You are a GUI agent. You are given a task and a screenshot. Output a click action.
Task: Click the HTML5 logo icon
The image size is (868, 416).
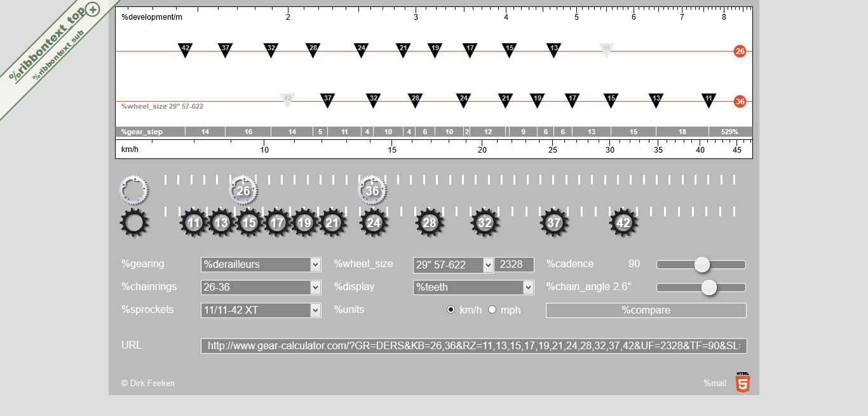742,382
